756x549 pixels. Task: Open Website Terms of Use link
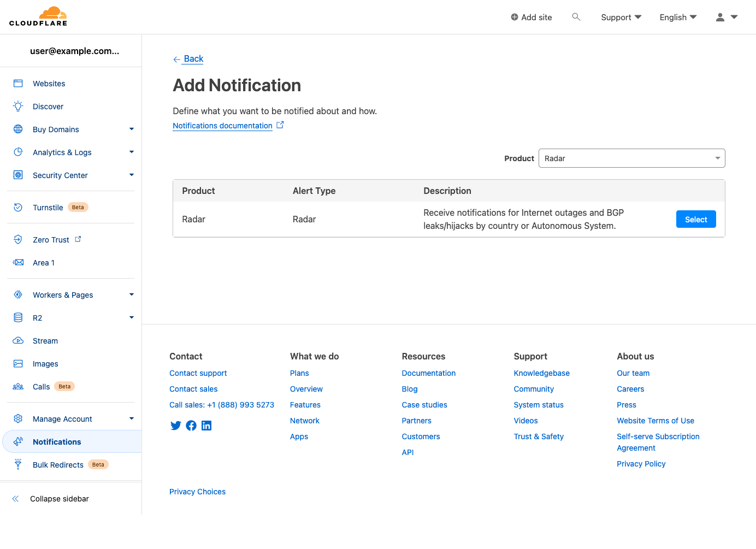[x=655, y=421]
